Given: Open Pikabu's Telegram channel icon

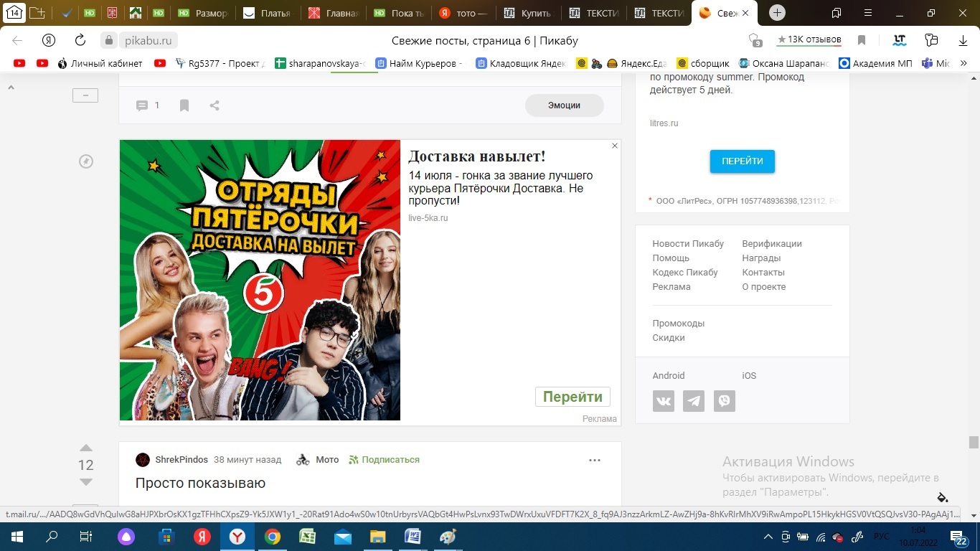Looking at the screenshot, I should 694,401.
